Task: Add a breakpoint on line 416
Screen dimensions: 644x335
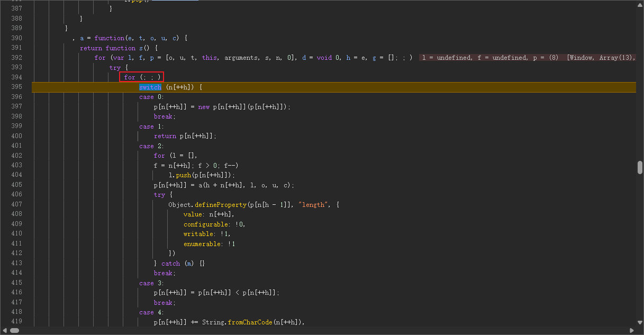Action: [x=16, y=293]
